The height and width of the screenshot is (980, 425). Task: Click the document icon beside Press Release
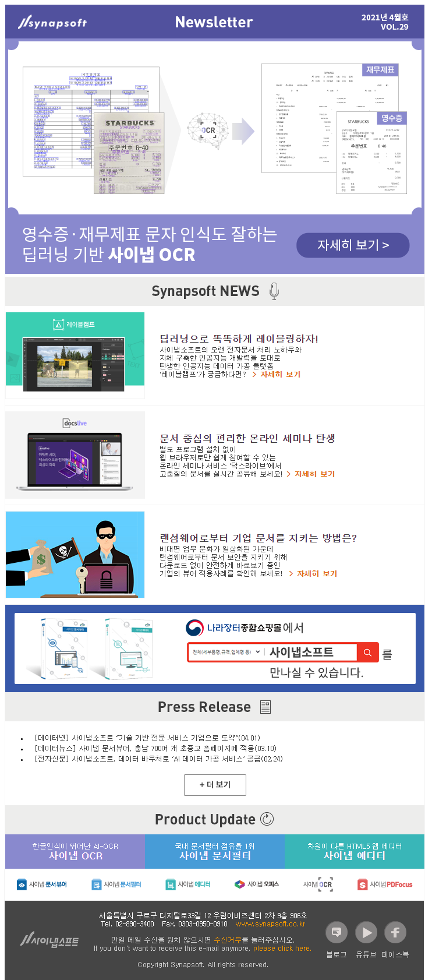(x=265, y=707)
